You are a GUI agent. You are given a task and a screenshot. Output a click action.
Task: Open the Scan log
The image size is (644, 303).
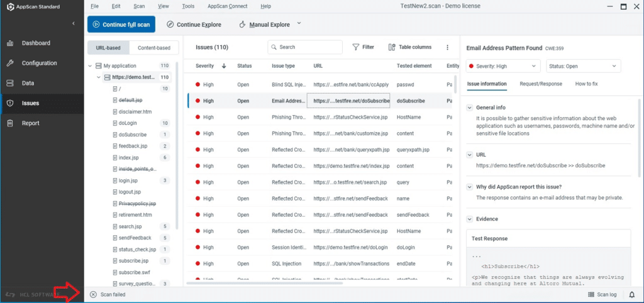pyautogui.click(x=602, y=294)
